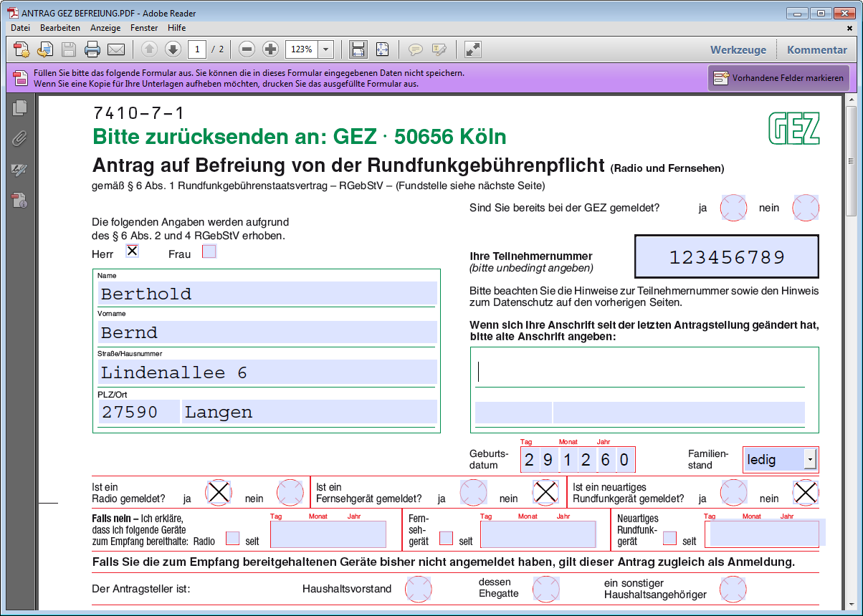Open the Kommentar pane
Screen dimensions: 863x616
pyautogui.click(x=817, y=49)
